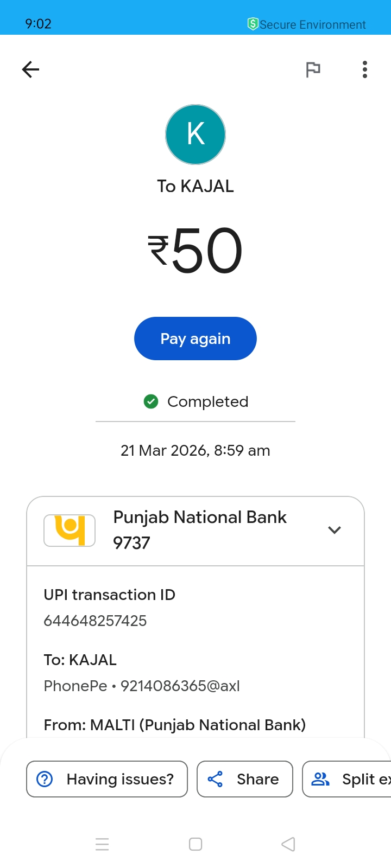
Task: Open the three-dot overflow menu
Action: pyautogui.click(x=365, y=69)
